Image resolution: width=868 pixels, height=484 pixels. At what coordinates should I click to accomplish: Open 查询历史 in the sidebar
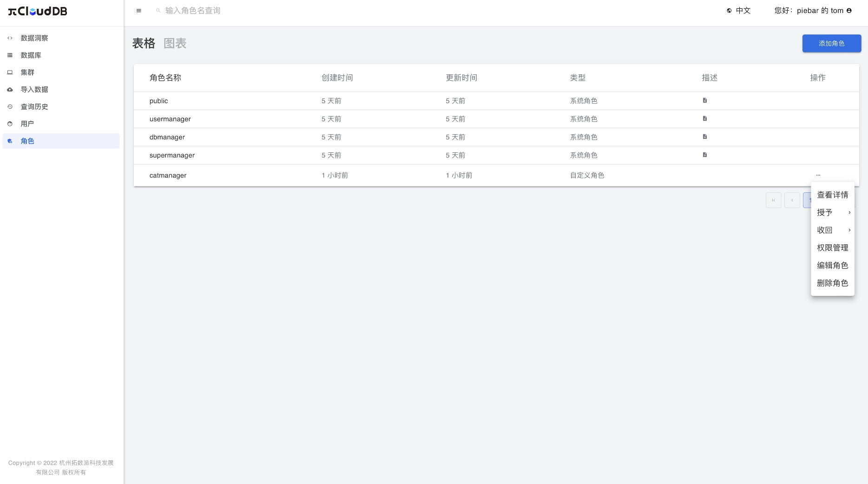[x=61, y=107]
